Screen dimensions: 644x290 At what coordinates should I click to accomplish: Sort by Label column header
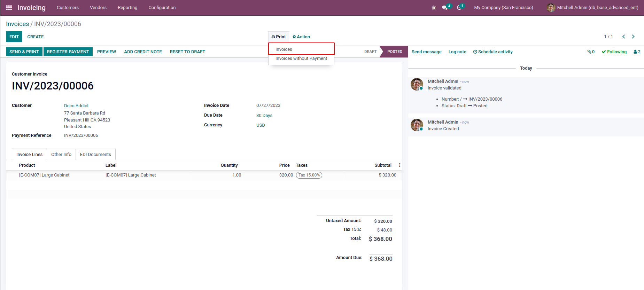[x=111, y=165]
